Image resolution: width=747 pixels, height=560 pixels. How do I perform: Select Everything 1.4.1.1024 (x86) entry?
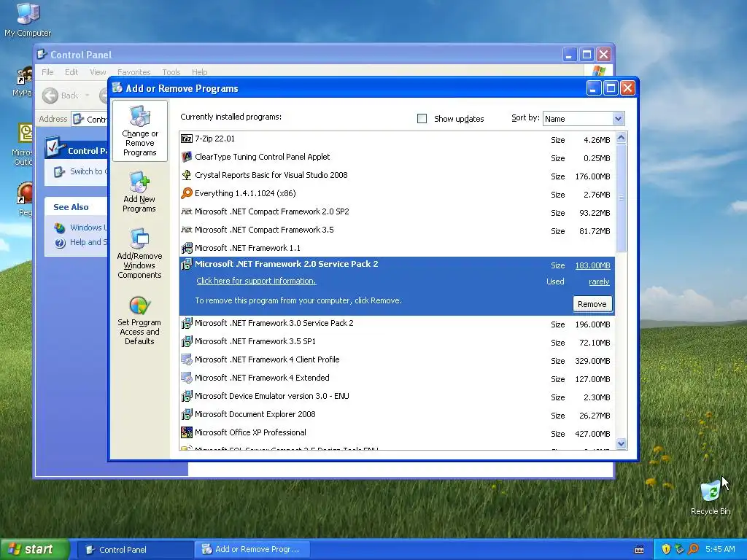(x=397, y=193)
